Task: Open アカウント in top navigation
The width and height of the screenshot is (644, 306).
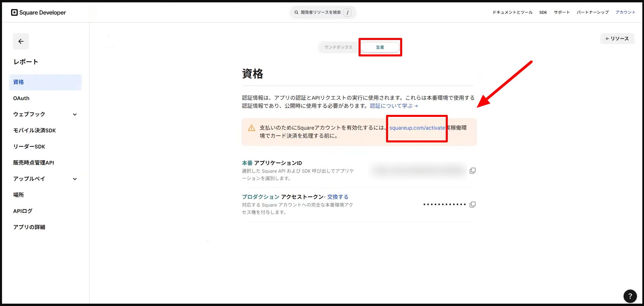Action: point(625,12)
